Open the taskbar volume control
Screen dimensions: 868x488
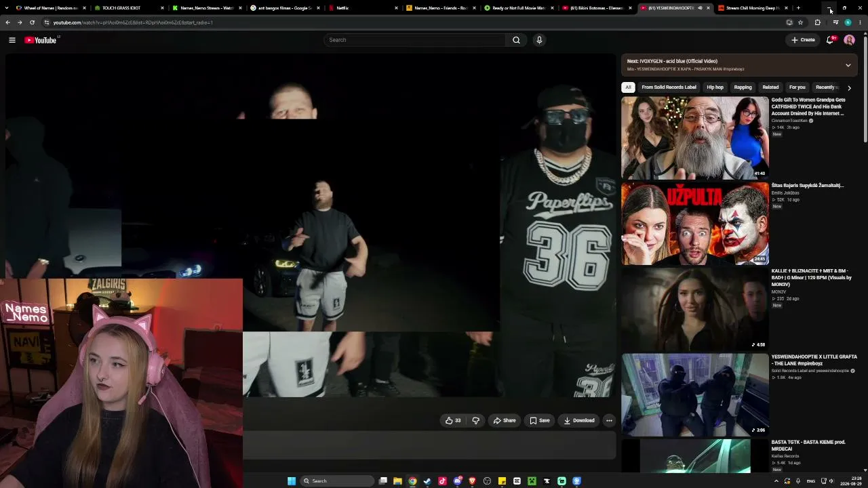point(832,481)
